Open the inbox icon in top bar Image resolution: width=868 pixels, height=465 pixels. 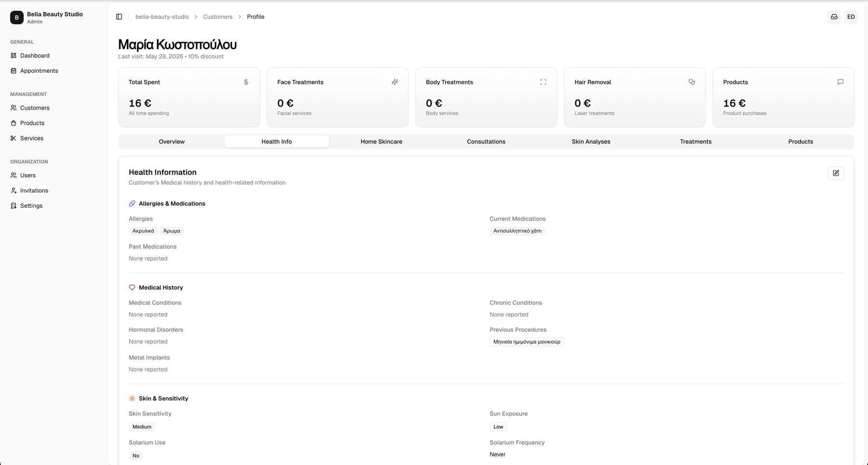pos(834,17)
